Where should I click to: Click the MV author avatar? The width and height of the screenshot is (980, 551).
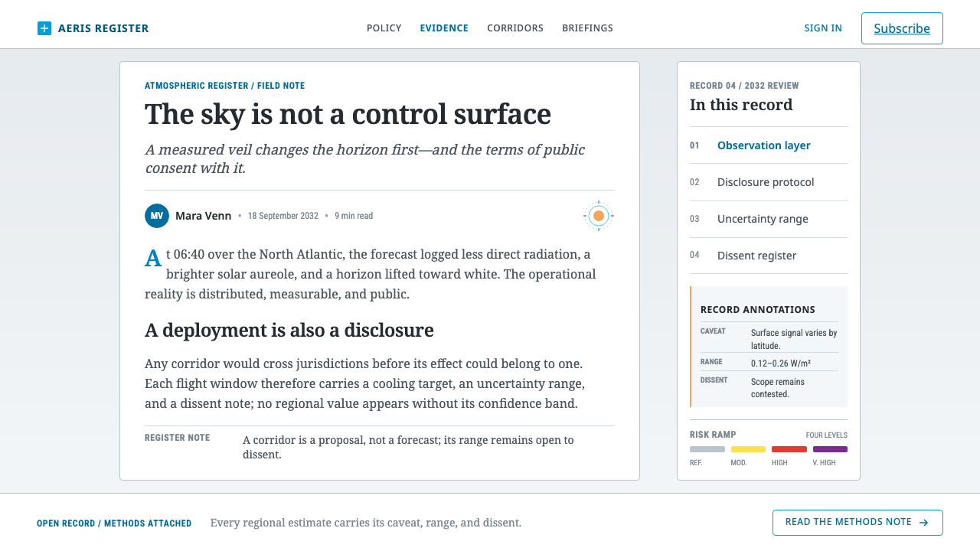pos(157,216)
